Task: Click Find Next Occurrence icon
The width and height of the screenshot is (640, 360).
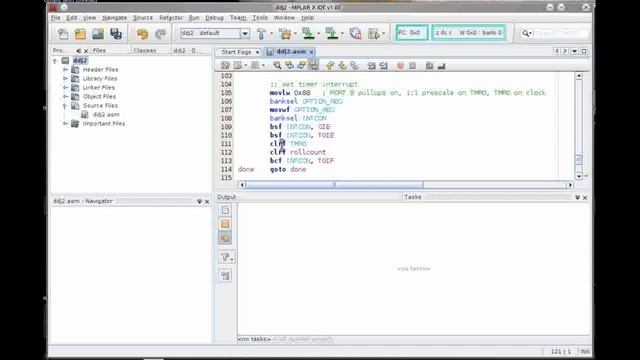Action: pyautogui.click(x=302, y=65)
